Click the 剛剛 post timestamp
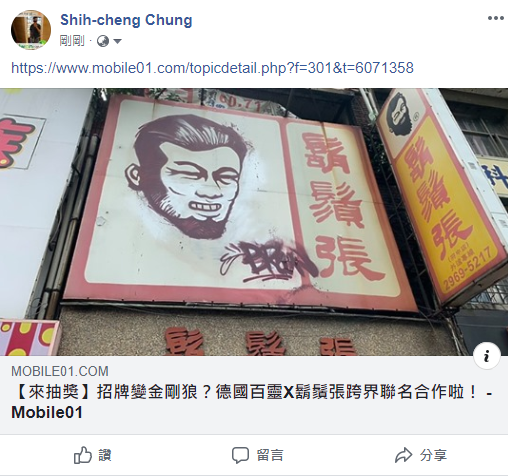508x476 pixels. [x=72, y=41]
